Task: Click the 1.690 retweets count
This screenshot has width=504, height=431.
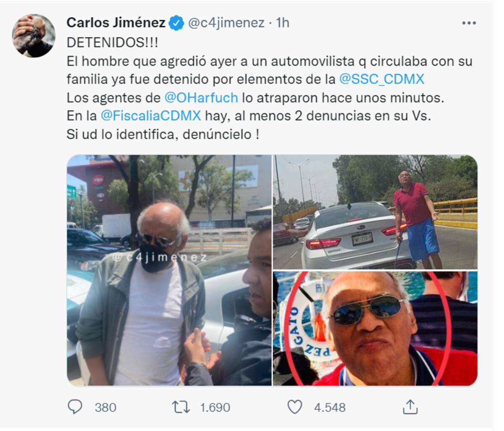Action: (215, 407)
